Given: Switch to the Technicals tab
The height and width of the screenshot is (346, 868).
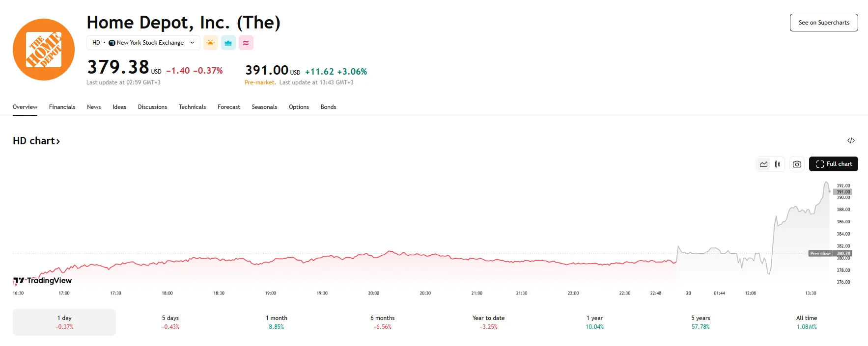Looking at the screenshot, I should pyautogui.click(x=192, y=107).
